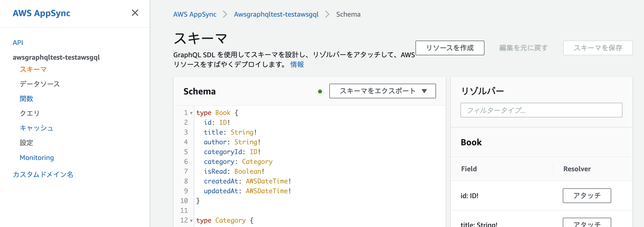Image resolution: width=644 pixels, height=227 pixels.
Task: Select スキーマ in the side navigation
Action: [x=33, y=69]
